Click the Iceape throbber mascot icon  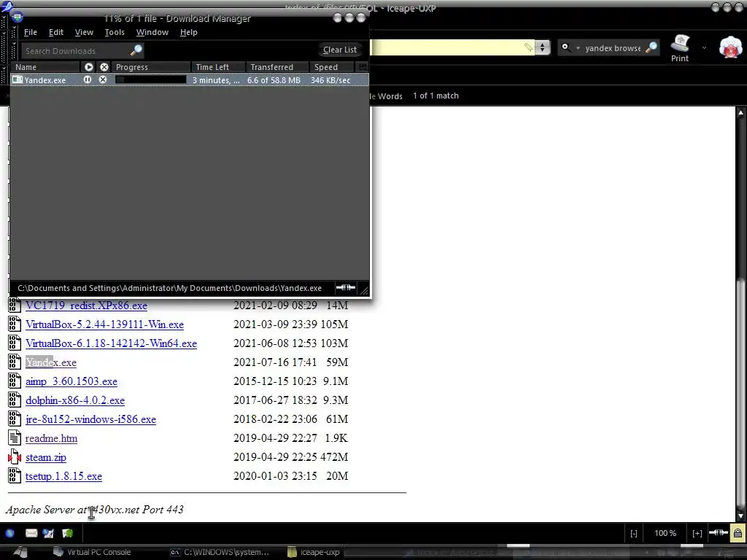pyautogui.click(x=730, y=47)
